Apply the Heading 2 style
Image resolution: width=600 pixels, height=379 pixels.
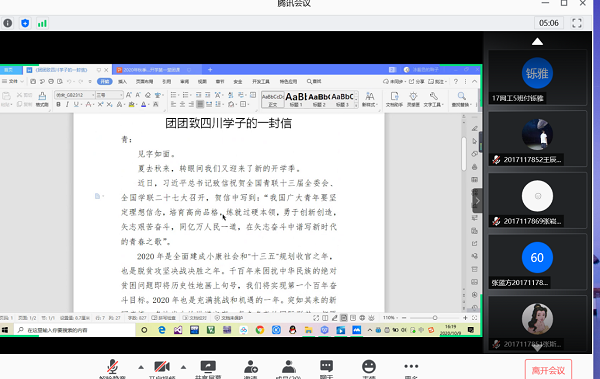[319, 100]
